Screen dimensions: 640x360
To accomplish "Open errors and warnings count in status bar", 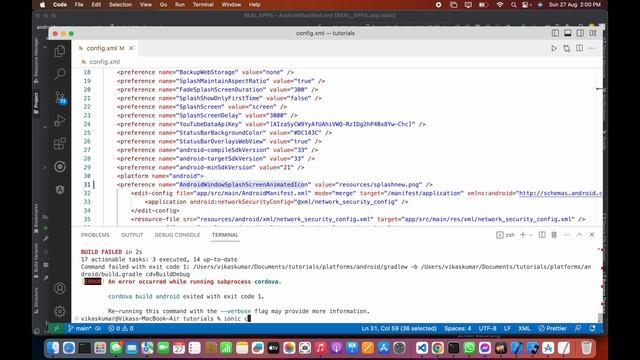I will 121,328.
